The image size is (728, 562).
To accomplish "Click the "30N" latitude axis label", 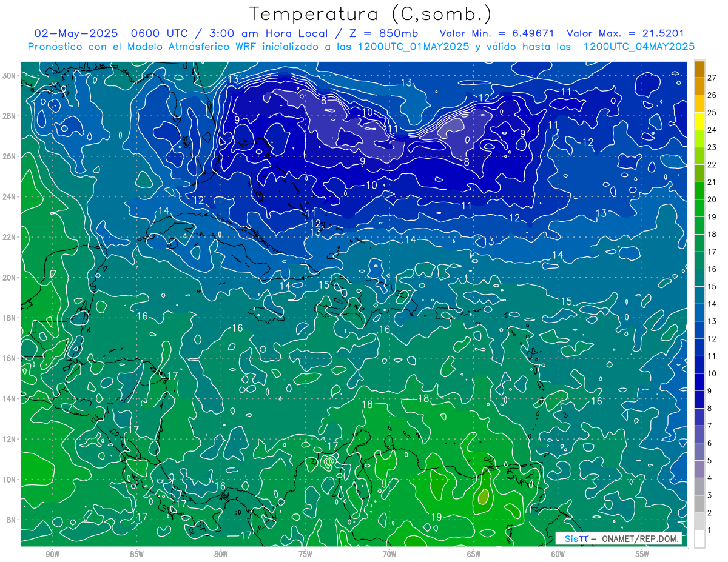I will [x=10, y=76].
